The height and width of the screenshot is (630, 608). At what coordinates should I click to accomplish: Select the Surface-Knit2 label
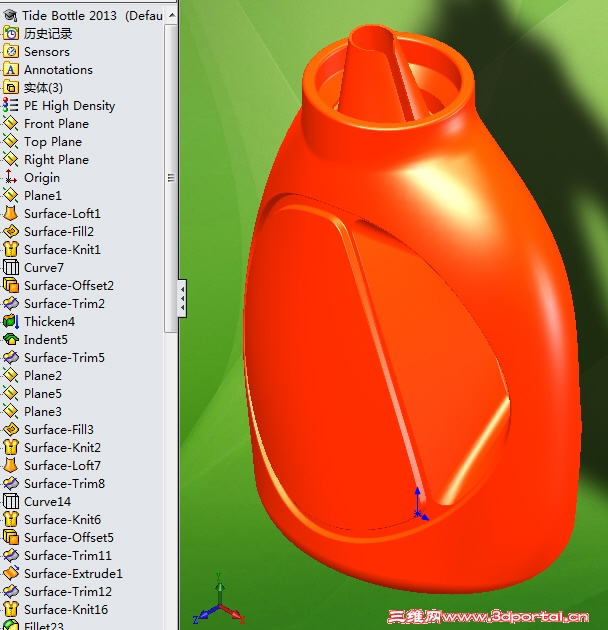pyautogui.click(x=62, y=448)
